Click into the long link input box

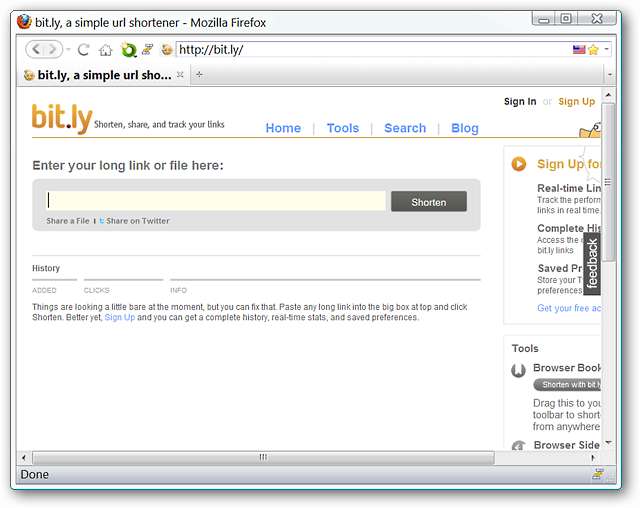(216, 201)
